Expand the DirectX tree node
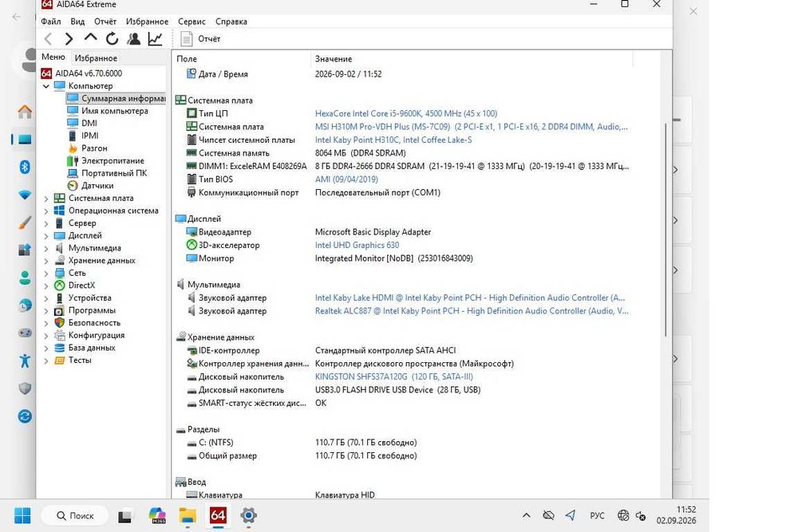 click(46, 286)
